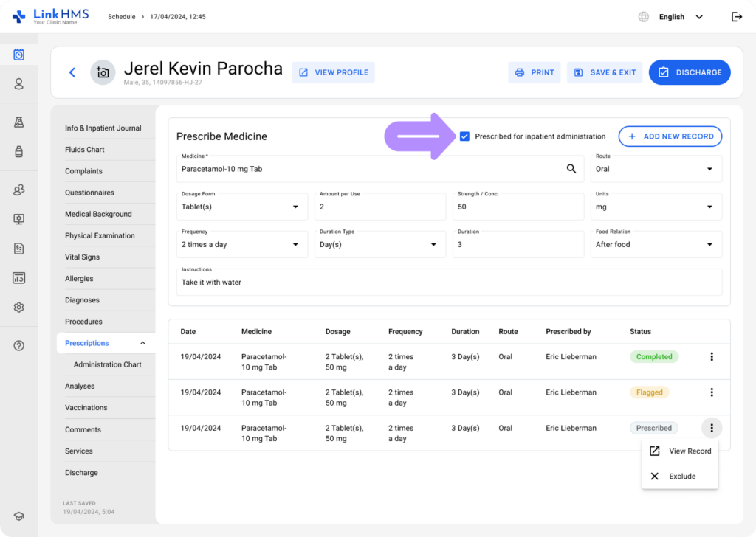Select Exclude from the context menu
The image size is (756, 537).
click(681, 477)
